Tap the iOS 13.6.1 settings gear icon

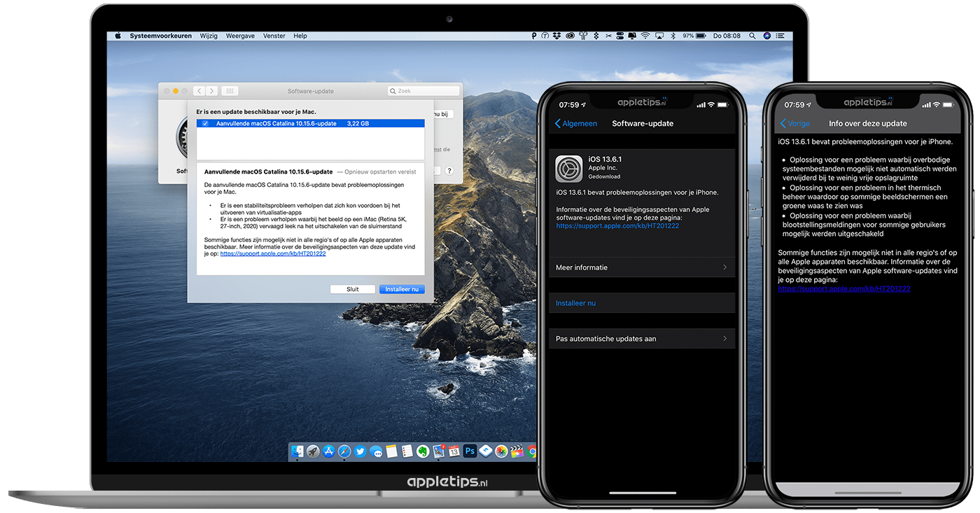tap(569, 169)
